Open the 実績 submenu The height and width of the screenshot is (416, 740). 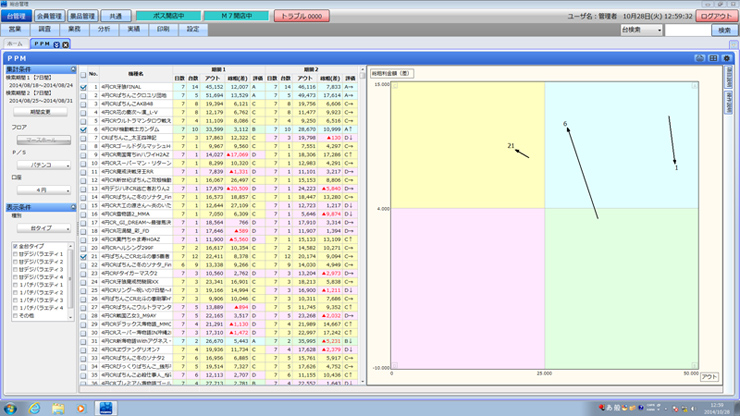pos(134,29)
